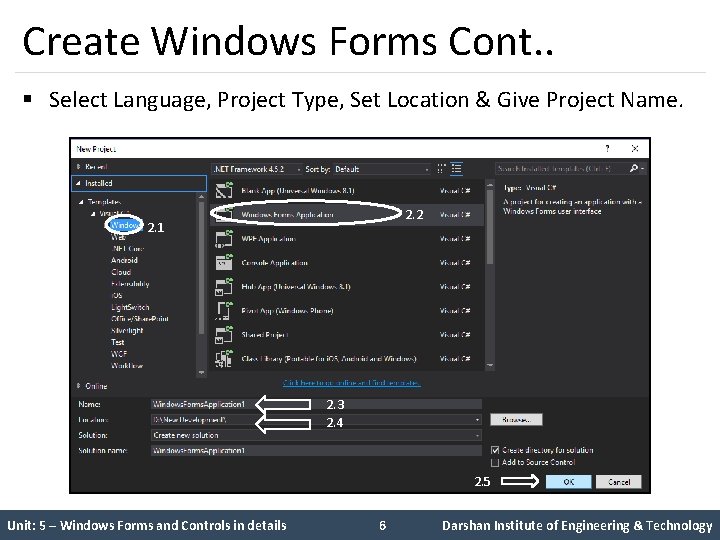Select the LightSwitch category

(130, 307)
